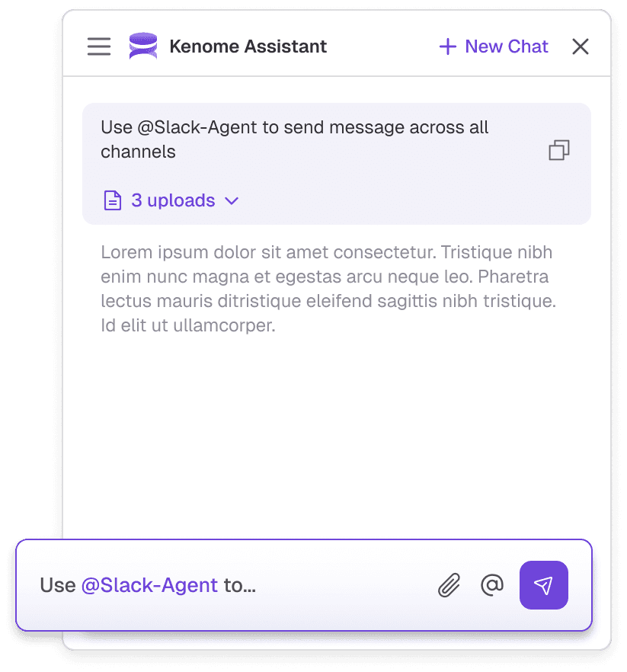This screenshot has width=627, height=672.
Task: Send the message with the paper plane button
Action: coord(543,585)
